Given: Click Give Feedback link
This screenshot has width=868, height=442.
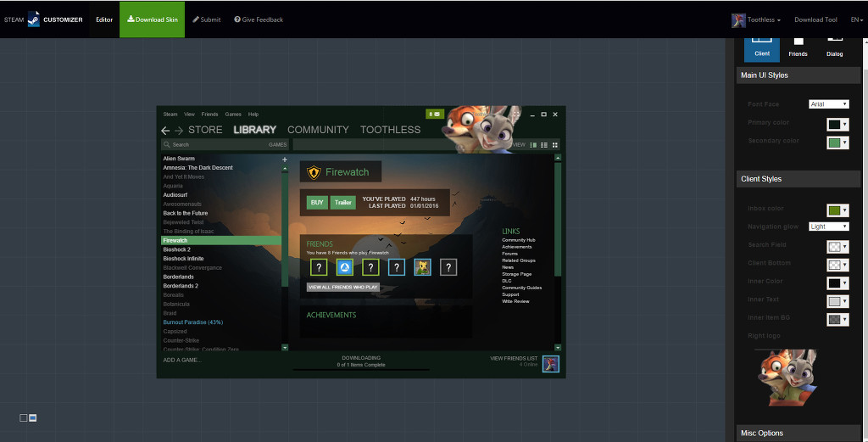Looking at the screenshot, I should [259, 20].
